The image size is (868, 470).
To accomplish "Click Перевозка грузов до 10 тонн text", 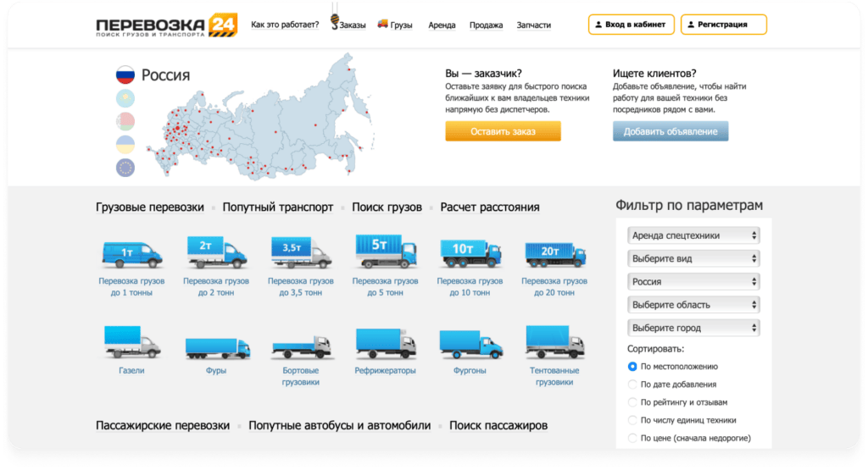I will coord(470,287).
